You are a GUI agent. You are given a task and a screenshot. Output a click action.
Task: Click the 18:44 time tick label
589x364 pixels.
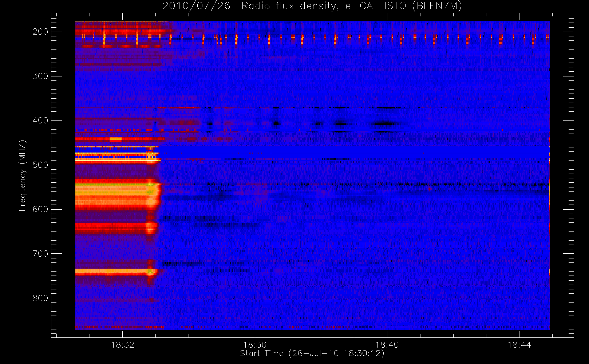pyautogui.click(x=519, y=345)
